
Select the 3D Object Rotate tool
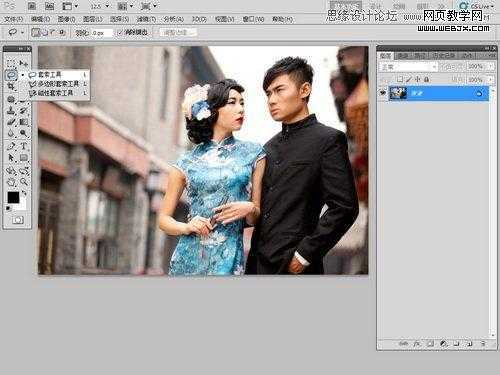click(x=12, y=171)
